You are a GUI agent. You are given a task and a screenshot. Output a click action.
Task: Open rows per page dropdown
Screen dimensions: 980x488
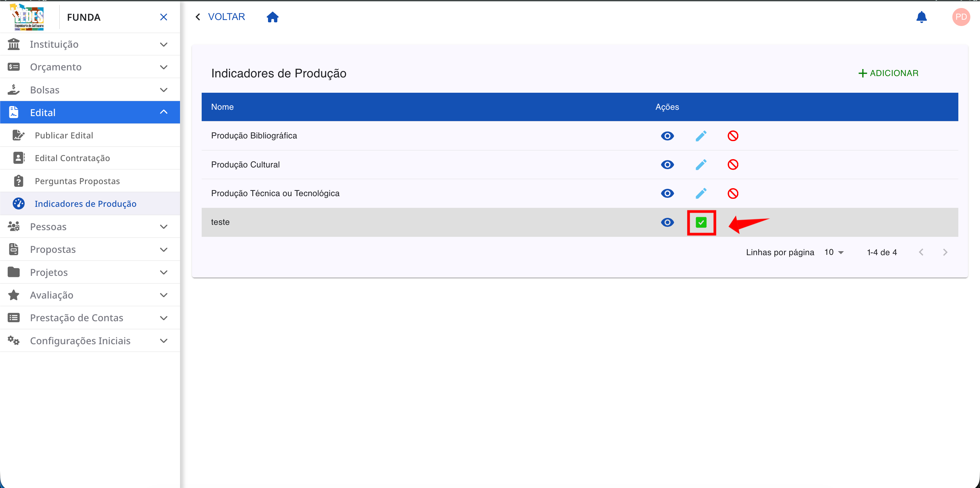834,252
